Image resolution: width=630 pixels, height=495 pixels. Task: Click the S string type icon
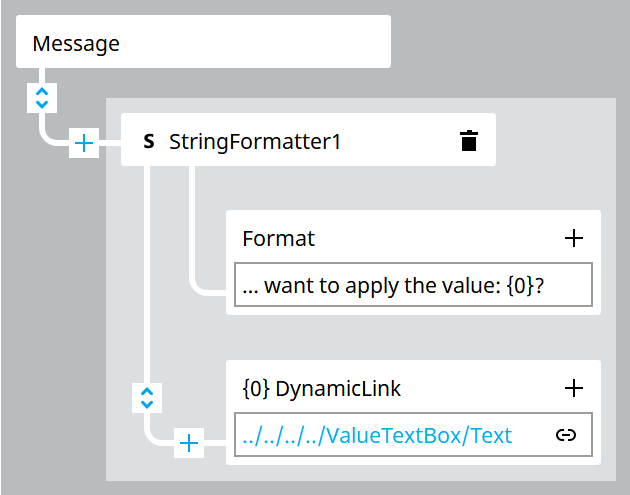(x=149, y=141)
